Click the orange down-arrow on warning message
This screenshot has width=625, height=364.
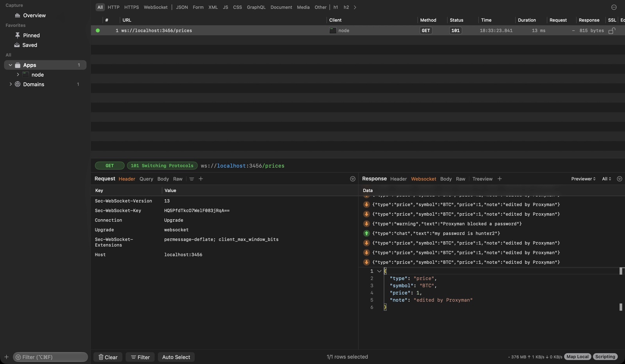366,224
